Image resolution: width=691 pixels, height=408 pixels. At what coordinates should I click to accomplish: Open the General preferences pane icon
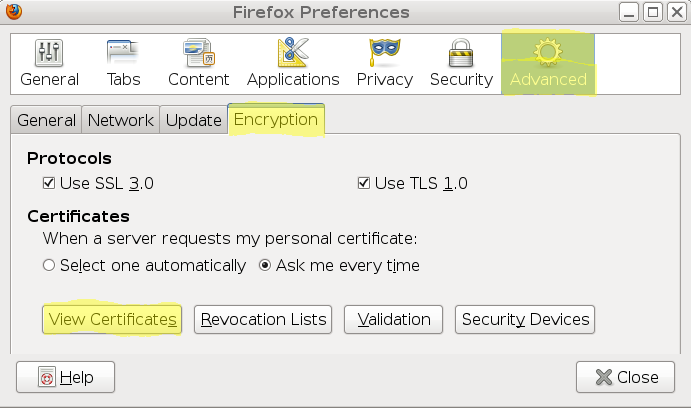coord(49,53)
